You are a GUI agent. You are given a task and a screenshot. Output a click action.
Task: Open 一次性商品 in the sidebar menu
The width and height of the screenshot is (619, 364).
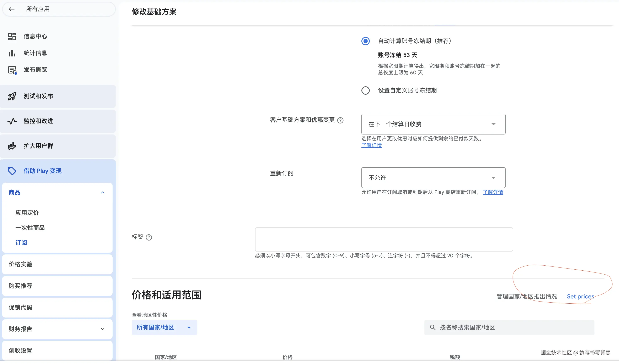tap(30, 227)
